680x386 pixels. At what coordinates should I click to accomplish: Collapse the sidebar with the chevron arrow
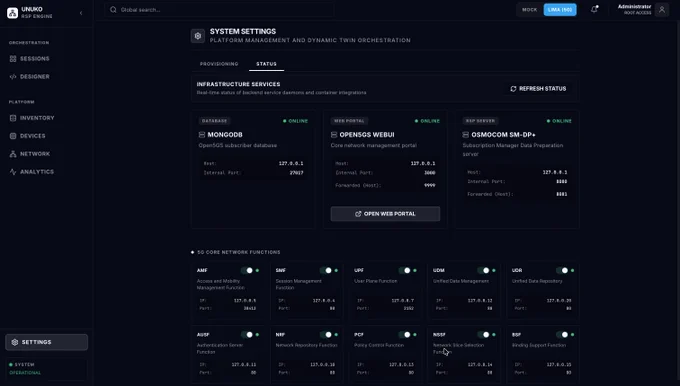click(x=81, y=13)
